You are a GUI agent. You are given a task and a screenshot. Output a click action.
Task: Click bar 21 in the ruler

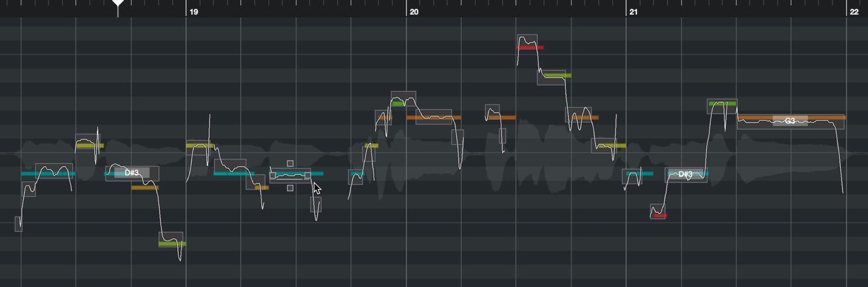coord(633,12)
